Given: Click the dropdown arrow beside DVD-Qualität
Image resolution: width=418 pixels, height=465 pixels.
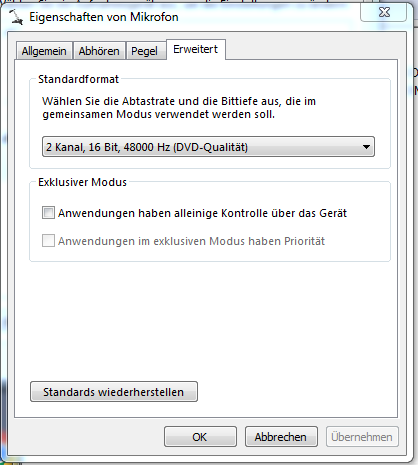Looking at the screenshot, I should pos(366,147).
